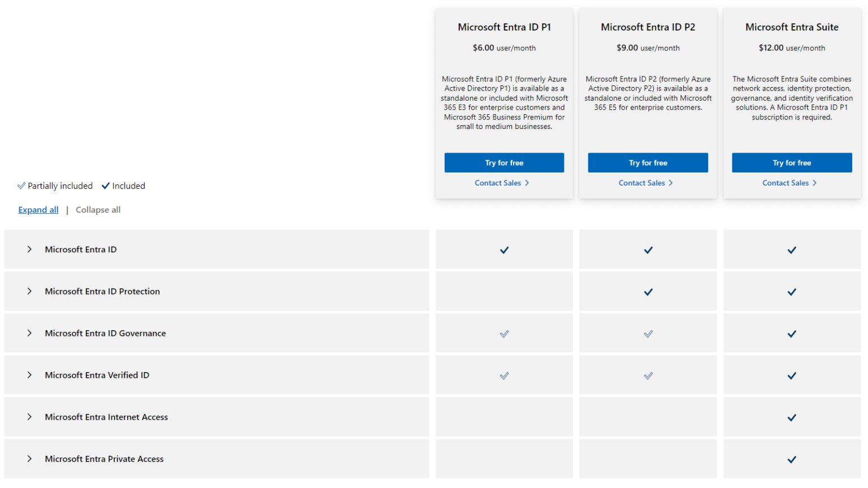Expand the Microsoft Entra Internet Access row
The height and width of the screenshot is (488, 868).
coord(30,417)
